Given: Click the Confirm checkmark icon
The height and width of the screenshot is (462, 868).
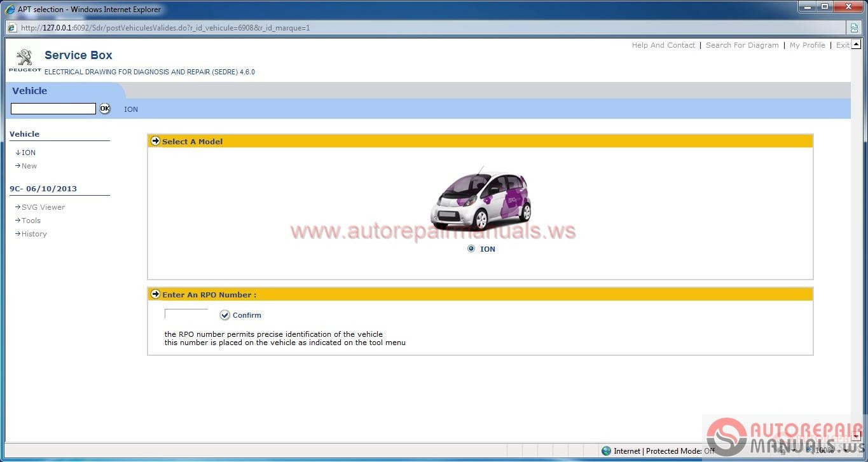Looking at the screenshot, I should (x=224, y=315).
